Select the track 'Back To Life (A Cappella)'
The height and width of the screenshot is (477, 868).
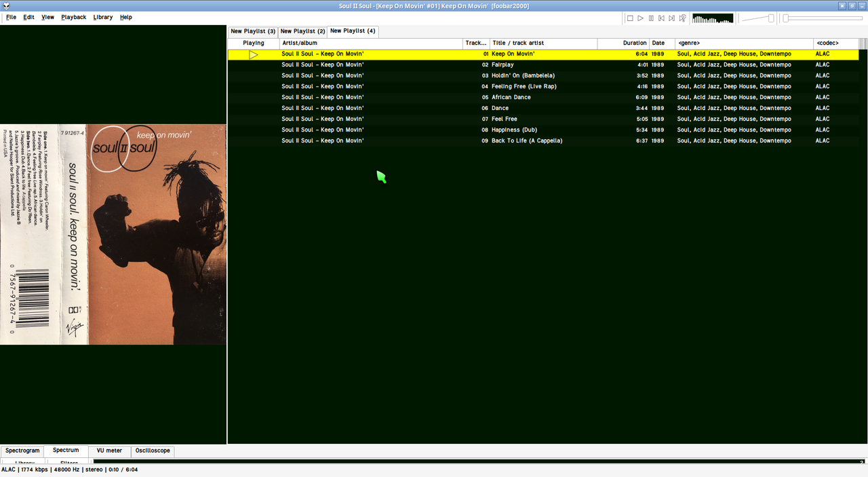pos(543,140)
